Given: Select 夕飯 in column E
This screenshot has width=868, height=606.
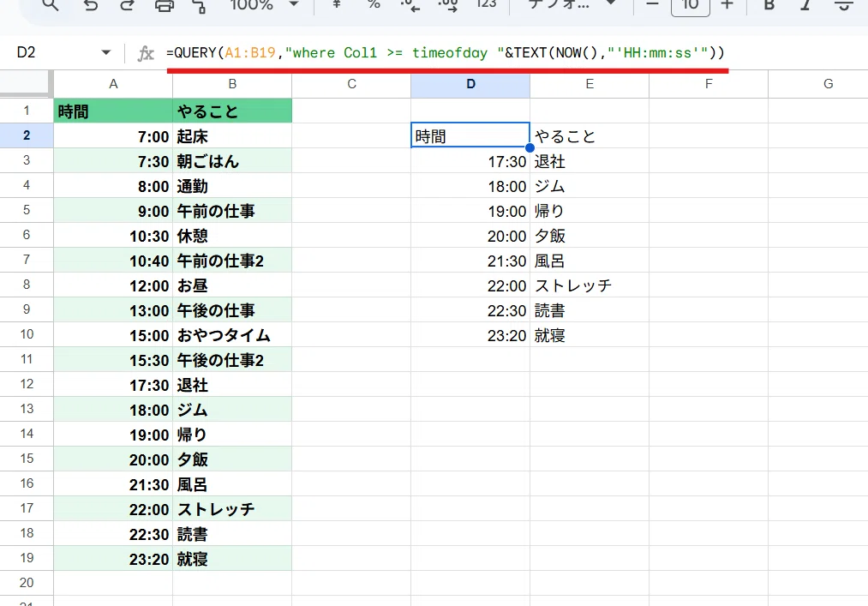Looking at the screenshot, I should (x=590, y=236).
